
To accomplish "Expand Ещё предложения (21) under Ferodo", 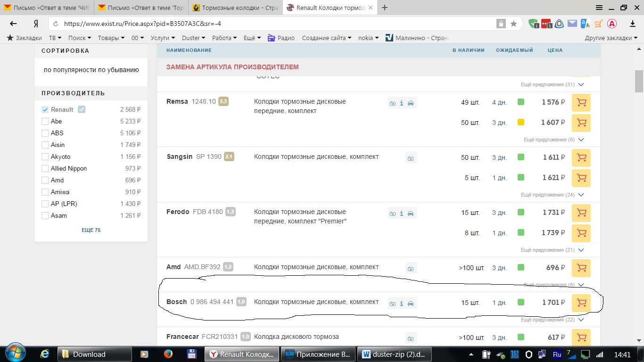I will click(552, 250).
